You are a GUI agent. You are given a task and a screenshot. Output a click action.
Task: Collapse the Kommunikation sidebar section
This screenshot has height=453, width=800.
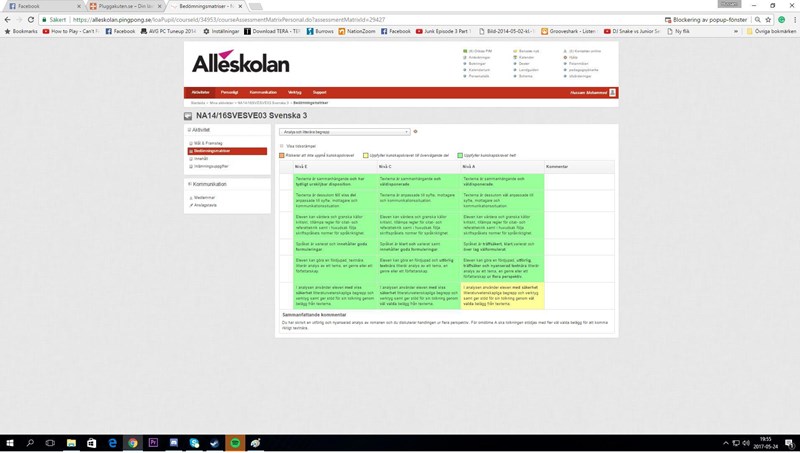(190, 184)
